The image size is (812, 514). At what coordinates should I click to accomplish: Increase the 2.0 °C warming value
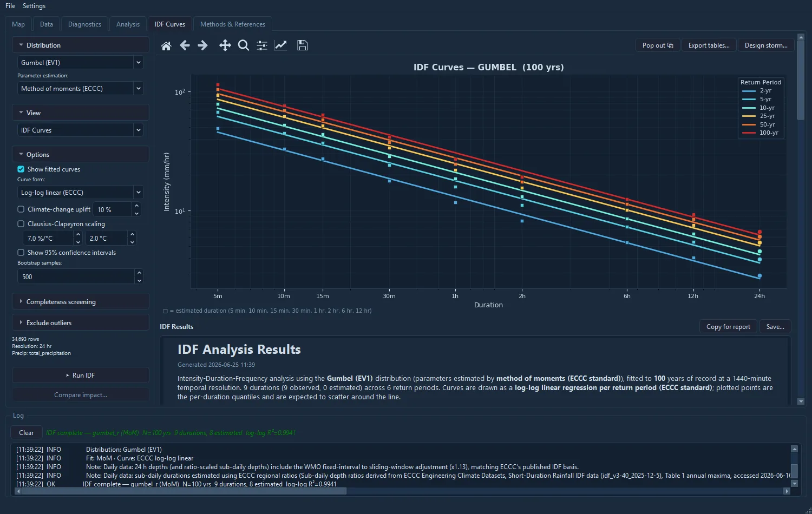[132, 235]
